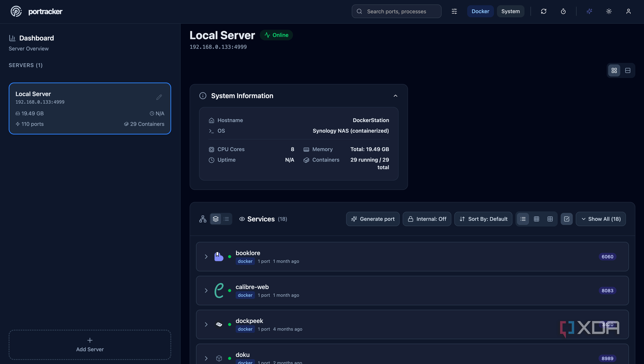
Task: Click the docker tag under booklore
Action: (245, 261)
